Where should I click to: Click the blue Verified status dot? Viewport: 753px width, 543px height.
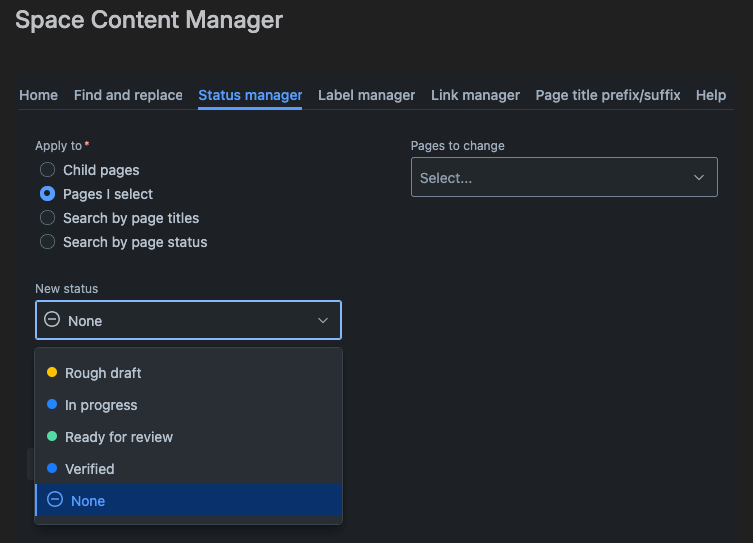pyautogui.click(x=52, y=468)
